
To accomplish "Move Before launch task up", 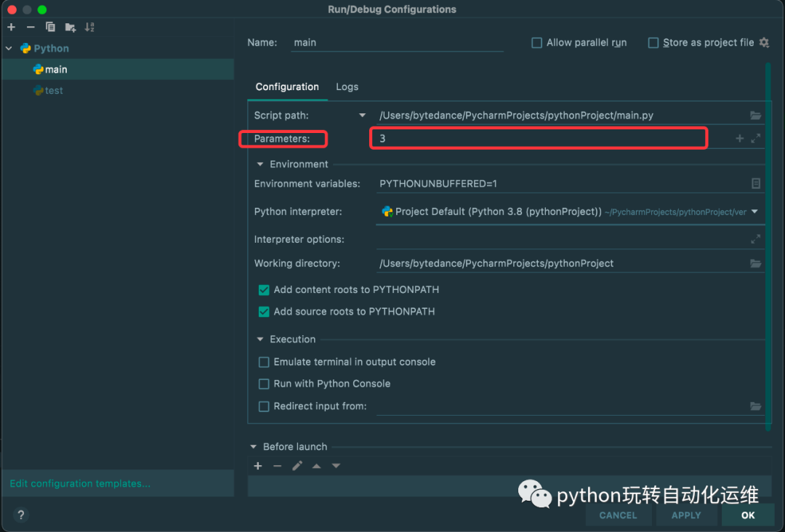I will [x=316, y=466].
